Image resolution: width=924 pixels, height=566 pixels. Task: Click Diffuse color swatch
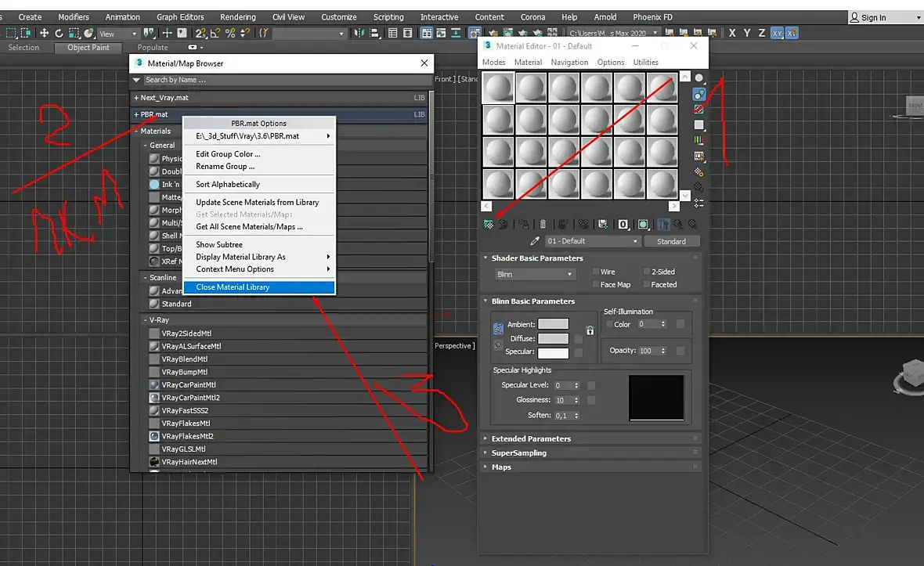(554, 339)
